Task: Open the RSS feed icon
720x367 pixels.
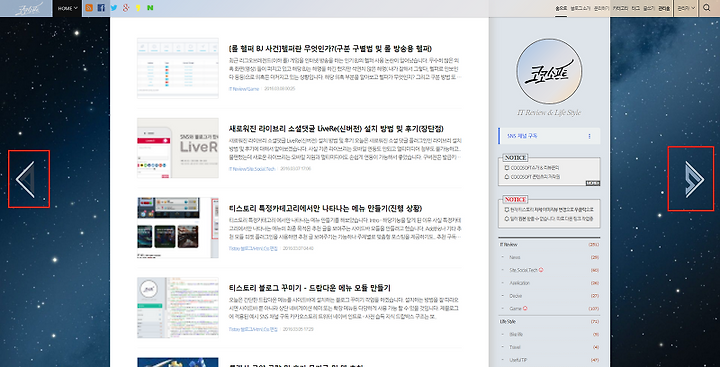Action: tap(89, 8)
